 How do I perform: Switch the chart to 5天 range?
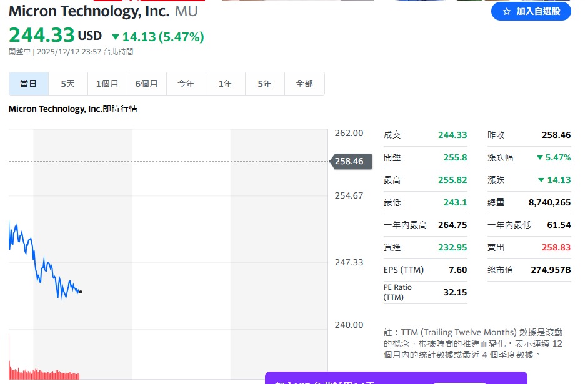(67, 84)
